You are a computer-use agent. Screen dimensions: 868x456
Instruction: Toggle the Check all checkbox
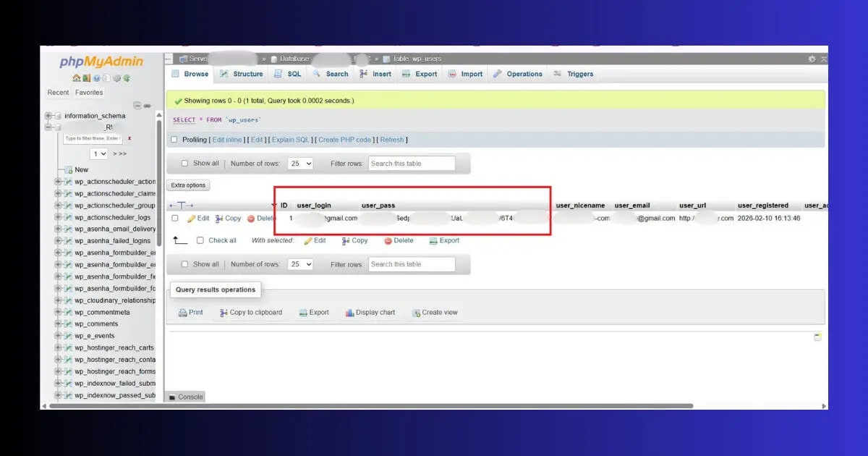point(200,240)
